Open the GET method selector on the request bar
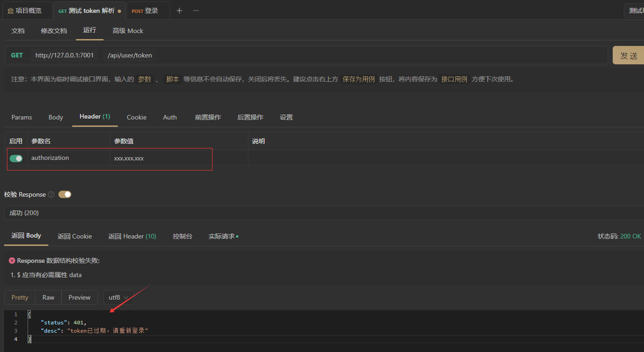 (x=17, y=55)
